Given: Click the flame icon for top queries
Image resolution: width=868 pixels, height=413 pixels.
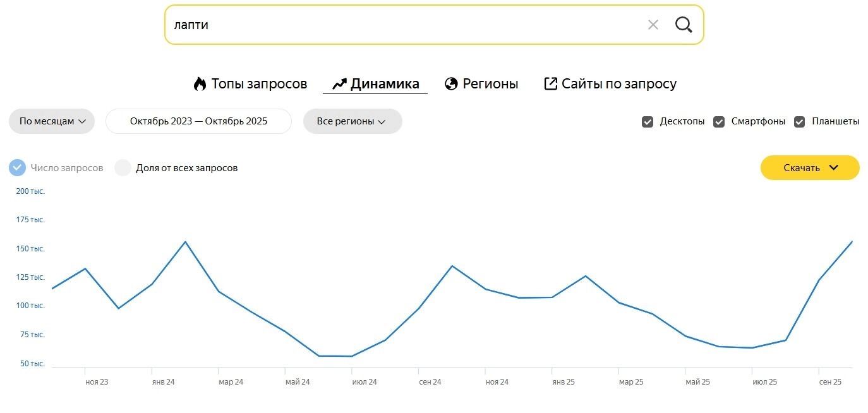Looking at the screenshot, I should tap(200, 84).
